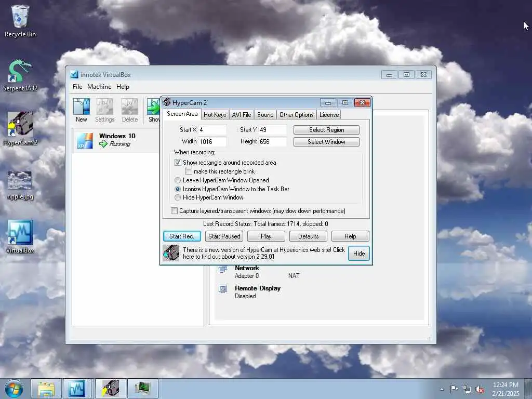Viewport: 532px width, 399px height.
Task: Switch to the Other Options tab
Action: point(297,115)
